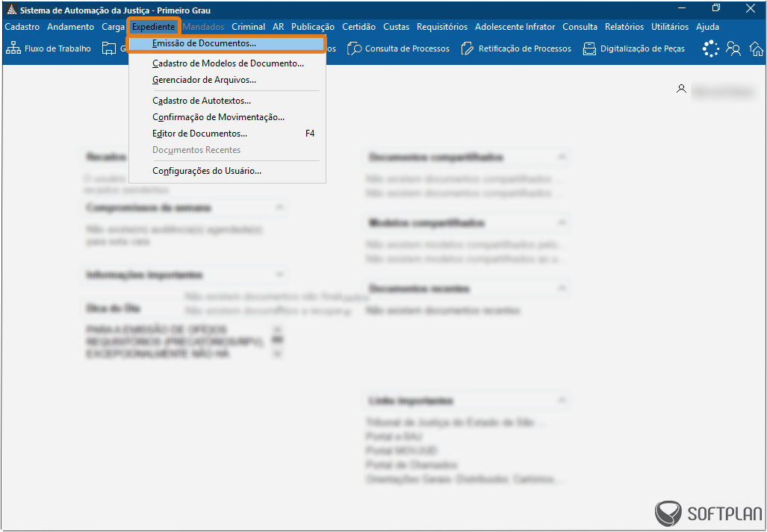Restore the window size
The width and height of the screenshot is (767, 532).
(716, 7)
